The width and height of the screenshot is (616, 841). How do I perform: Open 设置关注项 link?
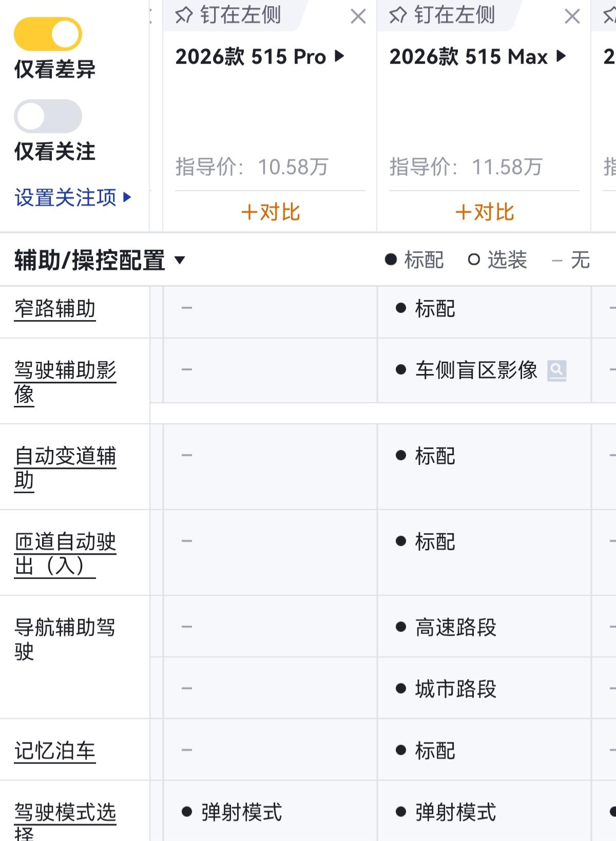73,198
